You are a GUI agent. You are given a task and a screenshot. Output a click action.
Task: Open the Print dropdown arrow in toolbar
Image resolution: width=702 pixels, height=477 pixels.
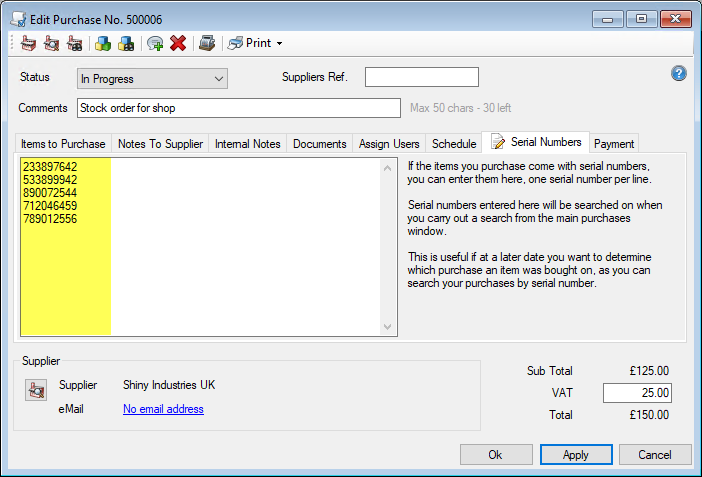(x=279, y=44)
